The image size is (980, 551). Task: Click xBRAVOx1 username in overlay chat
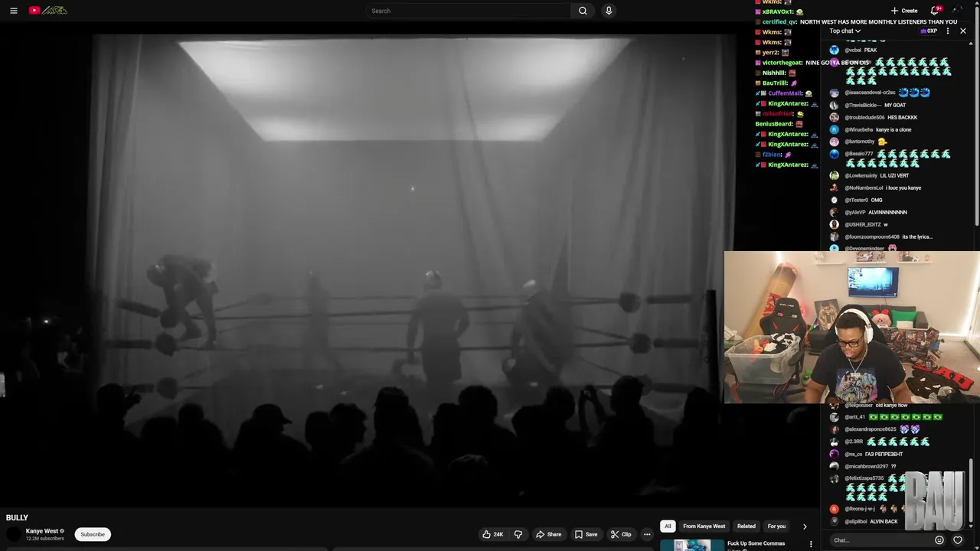778,12
